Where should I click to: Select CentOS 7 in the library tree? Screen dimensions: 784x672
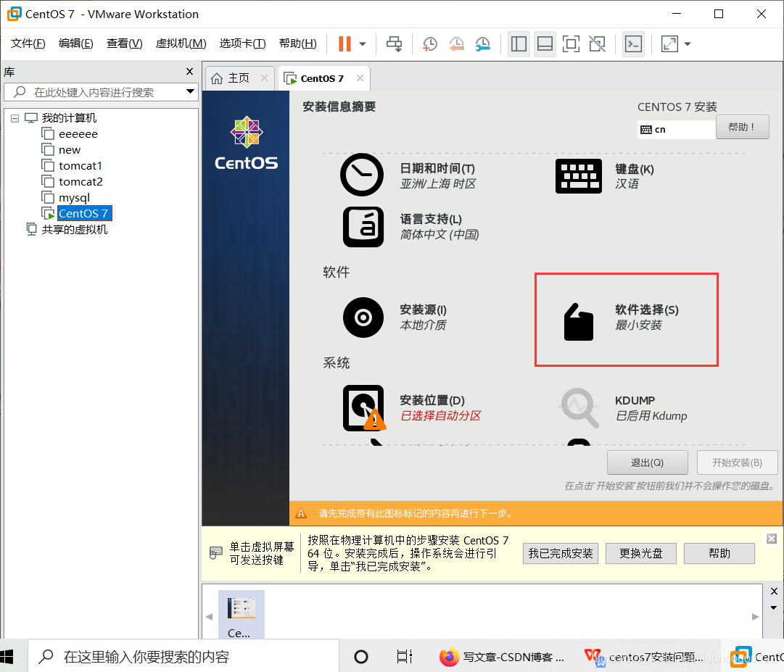pos(83,213)
